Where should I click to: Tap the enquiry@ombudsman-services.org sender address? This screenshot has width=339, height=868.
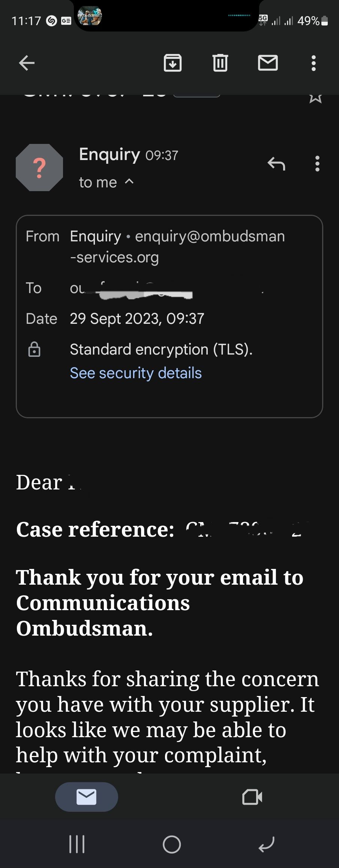[210, 237]
